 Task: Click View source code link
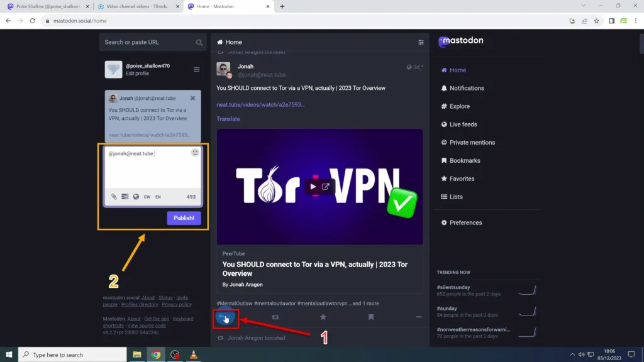coord(147,326)
